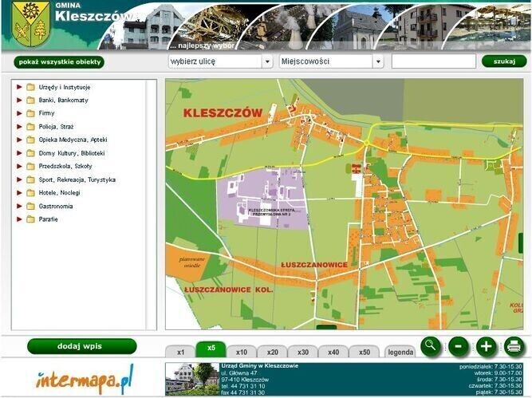532x398 pixels.
Task: Open the 'wybierz ulicę' street dropdown
Action: [x=220, y=61]
